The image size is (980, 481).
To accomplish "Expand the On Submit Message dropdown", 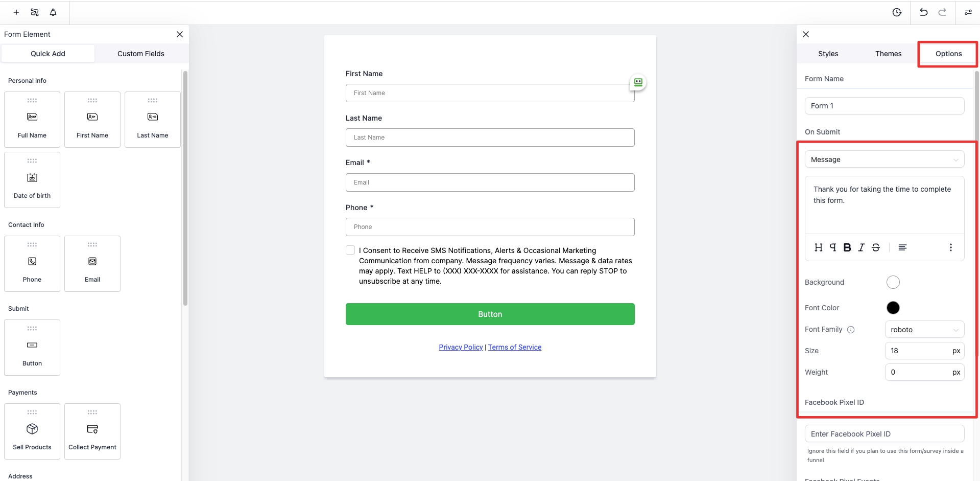I will 885,159.
